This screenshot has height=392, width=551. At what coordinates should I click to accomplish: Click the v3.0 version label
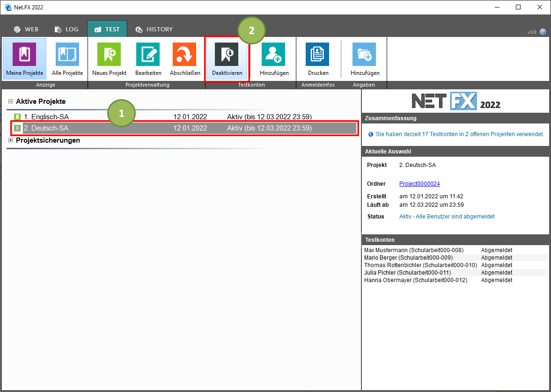(x=532, y=32)
